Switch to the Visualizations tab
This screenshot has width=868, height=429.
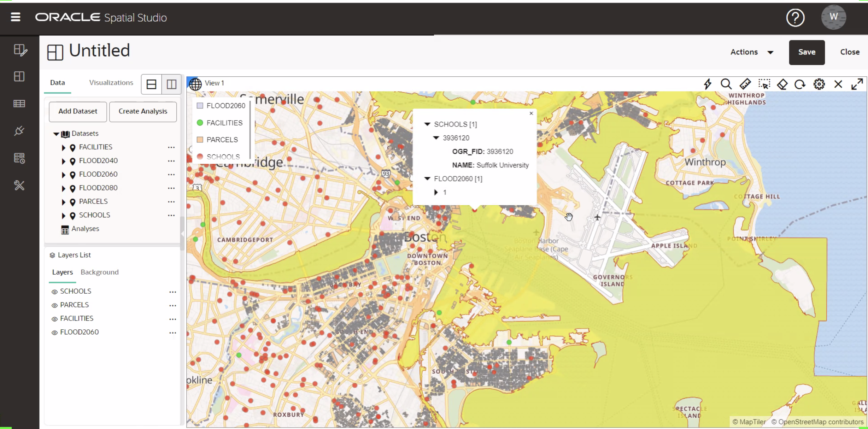111,82
